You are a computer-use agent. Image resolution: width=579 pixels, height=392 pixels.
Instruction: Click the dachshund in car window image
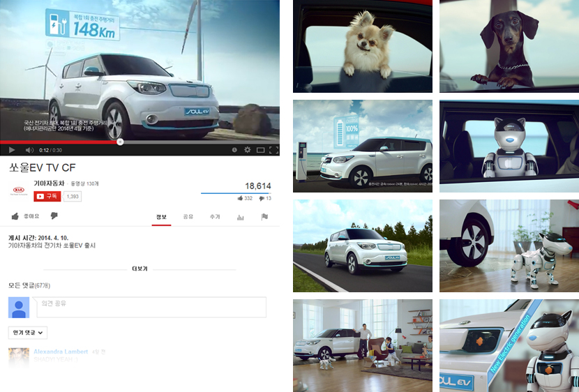(509, 46)
